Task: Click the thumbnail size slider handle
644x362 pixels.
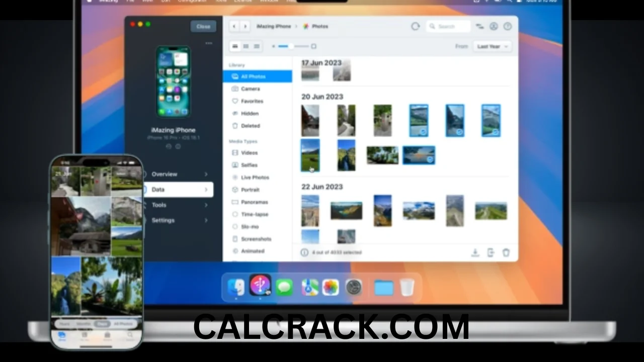Action: (x=290, y=46)
